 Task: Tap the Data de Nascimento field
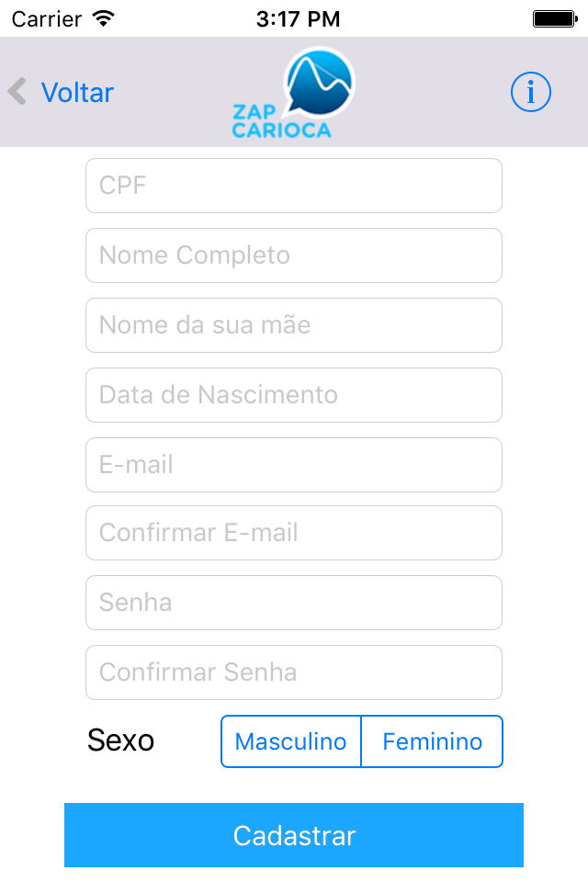click(x=294, y=394)
